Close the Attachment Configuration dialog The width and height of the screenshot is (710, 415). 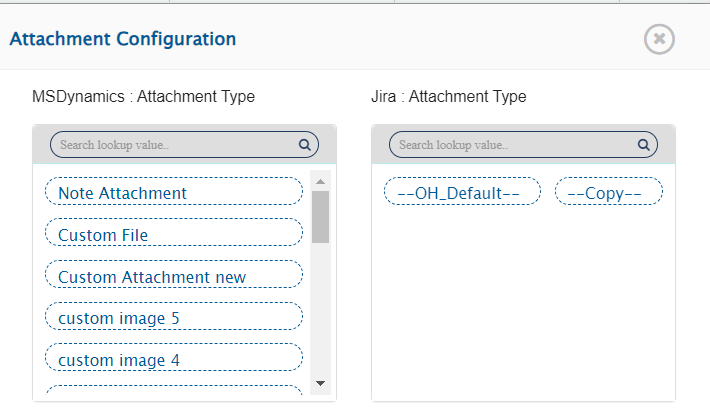[x=659, y=39]
